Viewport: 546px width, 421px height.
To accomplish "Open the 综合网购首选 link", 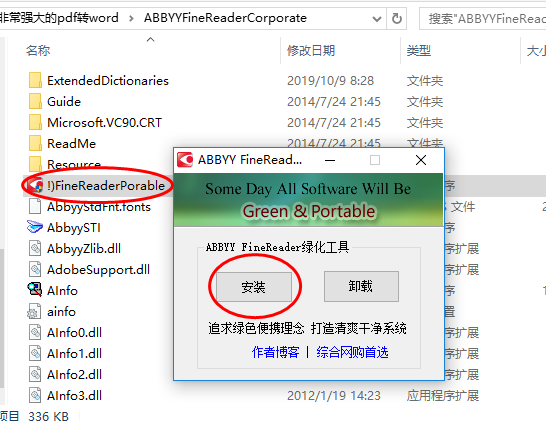I will click(x=352, y=352).
